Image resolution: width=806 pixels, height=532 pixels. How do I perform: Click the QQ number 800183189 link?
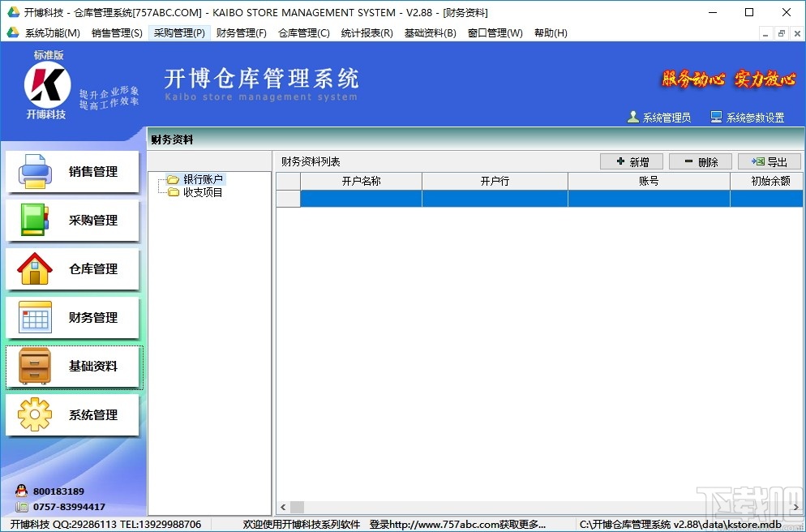coord(59,490)
